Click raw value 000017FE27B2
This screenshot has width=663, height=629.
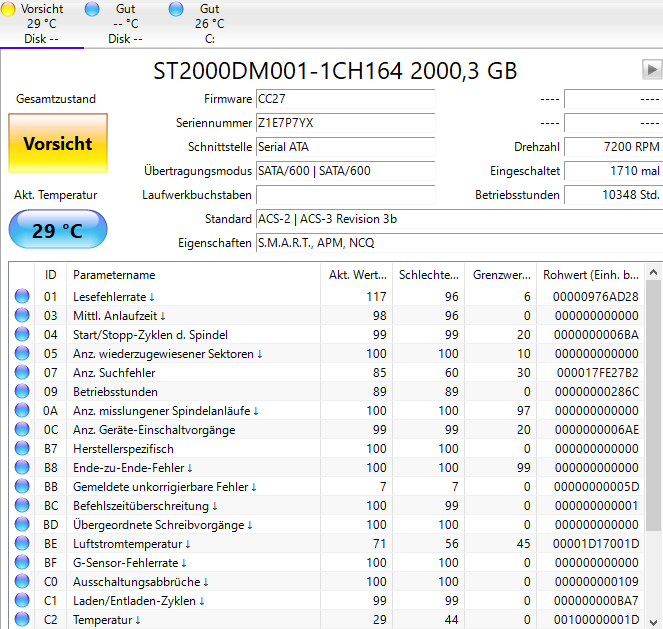[x=598, y=373]
